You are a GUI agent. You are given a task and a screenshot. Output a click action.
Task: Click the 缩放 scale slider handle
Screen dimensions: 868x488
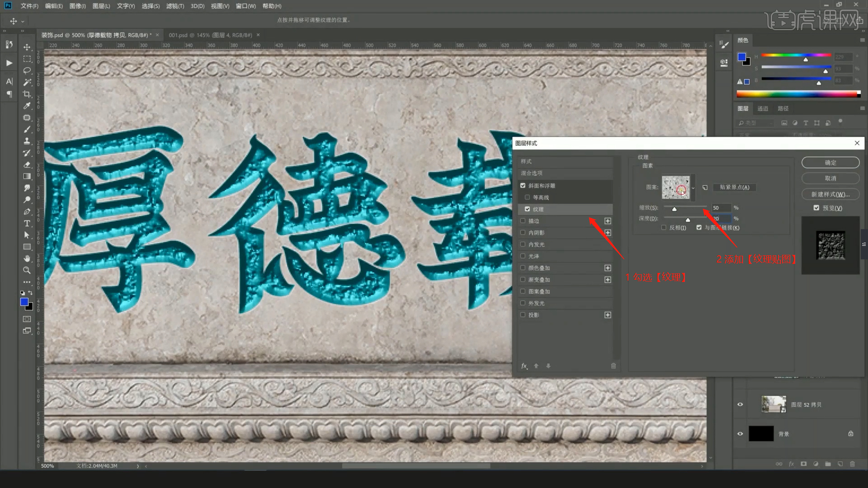click(x=674, y=209)
